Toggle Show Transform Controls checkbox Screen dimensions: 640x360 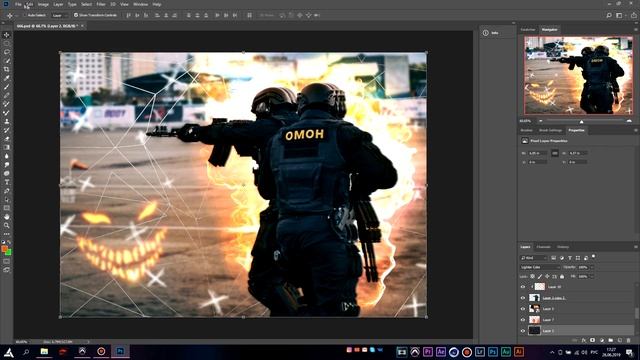point(76,15)
